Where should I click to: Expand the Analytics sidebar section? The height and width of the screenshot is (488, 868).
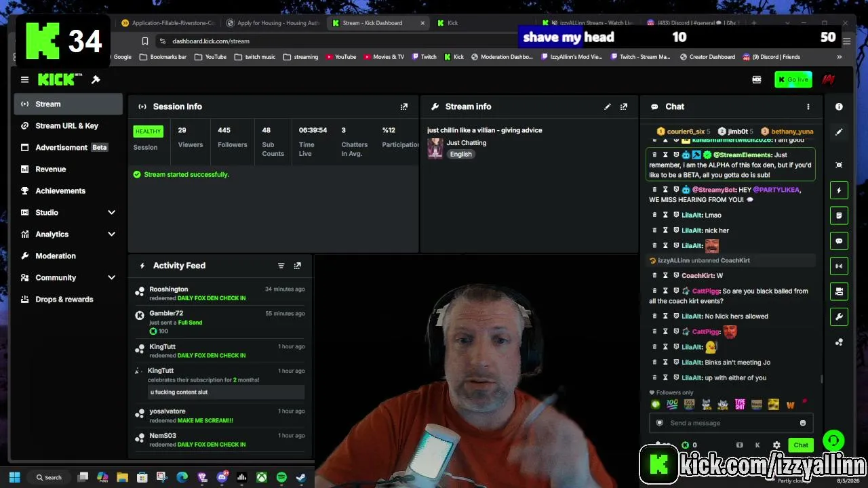point(112,235)
